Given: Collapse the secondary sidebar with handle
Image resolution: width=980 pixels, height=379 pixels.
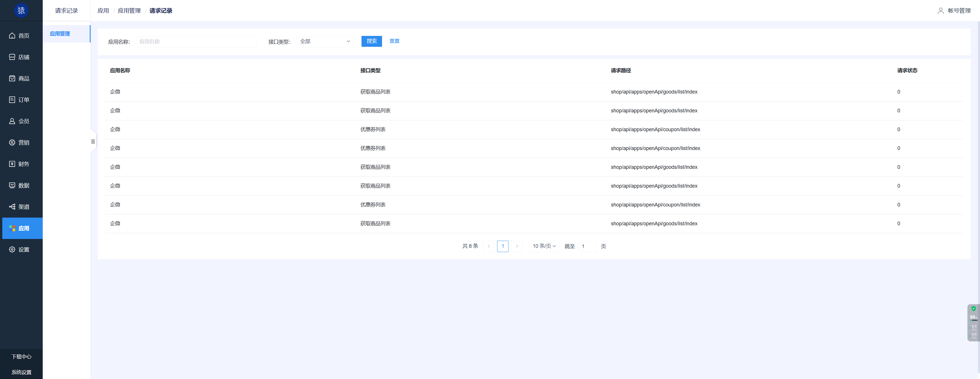Looking at the screenshot, I should click(x=93, y=142).
